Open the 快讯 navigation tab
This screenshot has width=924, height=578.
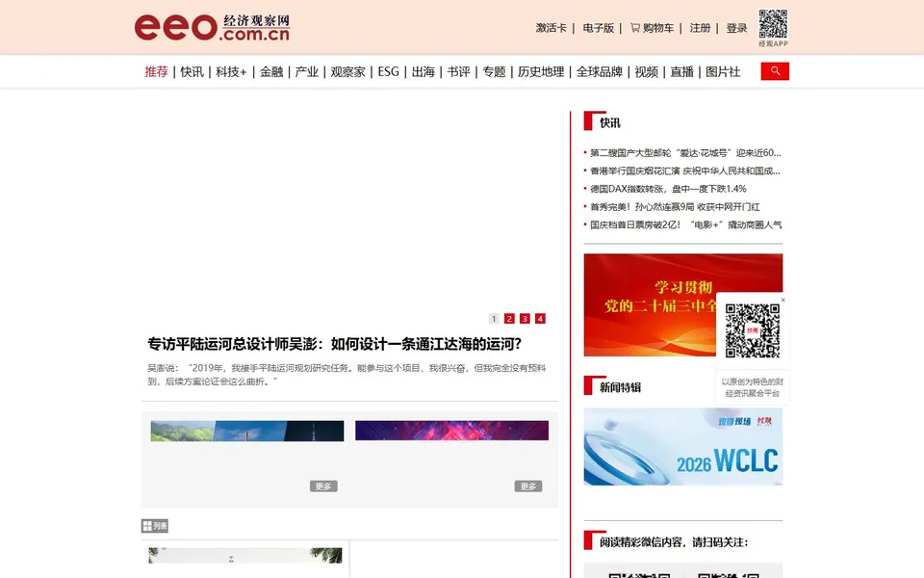tap(192, 72)
